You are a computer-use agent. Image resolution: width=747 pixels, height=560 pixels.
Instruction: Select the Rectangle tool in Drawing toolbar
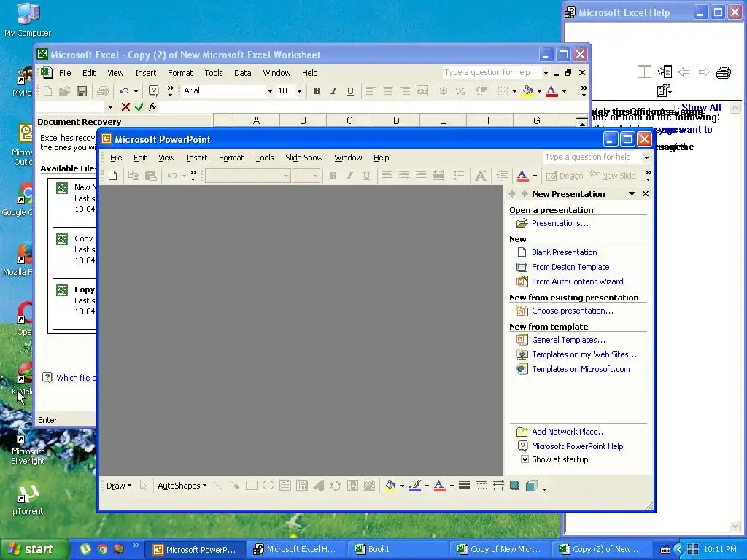pos(252,485)
